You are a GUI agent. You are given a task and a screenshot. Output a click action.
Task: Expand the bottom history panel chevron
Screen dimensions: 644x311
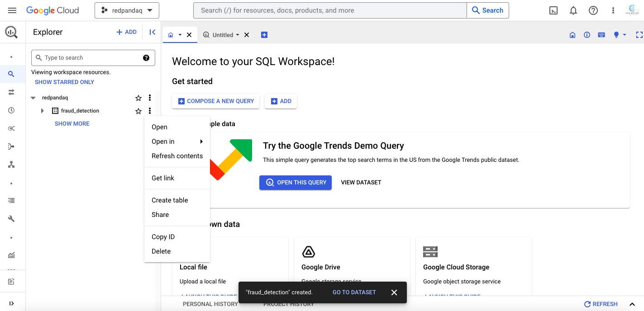pos(633,304)
